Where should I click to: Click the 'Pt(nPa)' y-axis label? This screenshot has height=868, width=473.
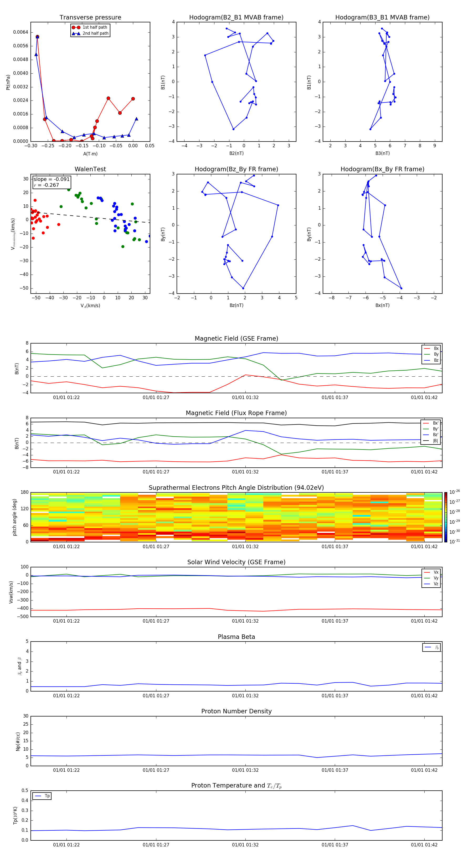coord(8,82)
